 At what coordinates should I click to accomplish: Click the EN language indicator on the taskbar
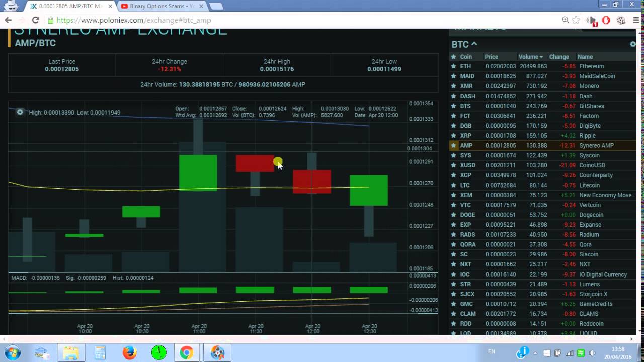(492, 351)
